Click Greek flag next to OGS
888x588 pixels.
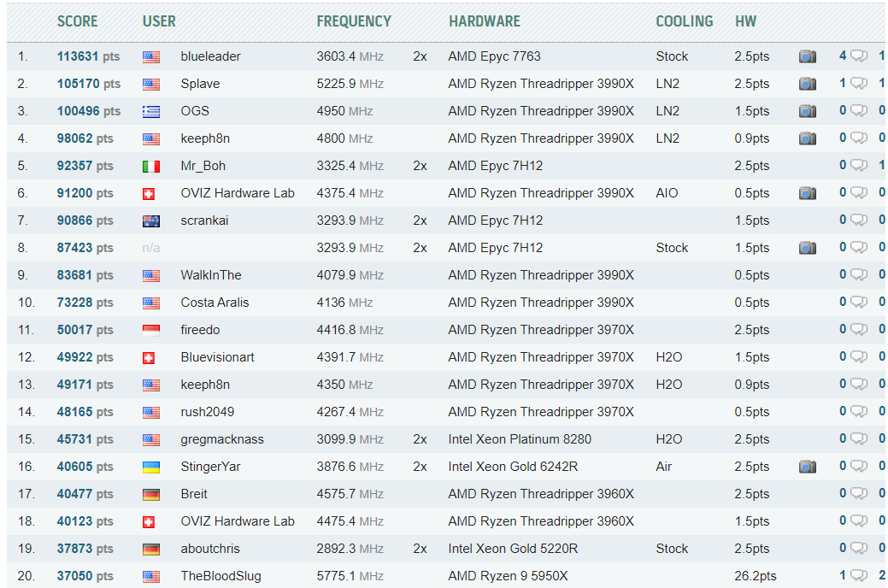(151, 111)
